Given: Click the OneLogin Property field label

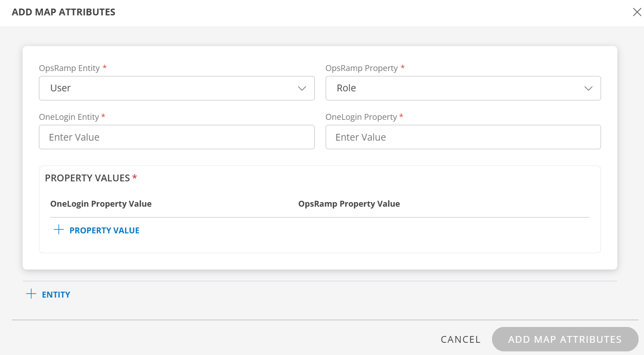Looking at the screenshot, I should [x=361, y=117].
